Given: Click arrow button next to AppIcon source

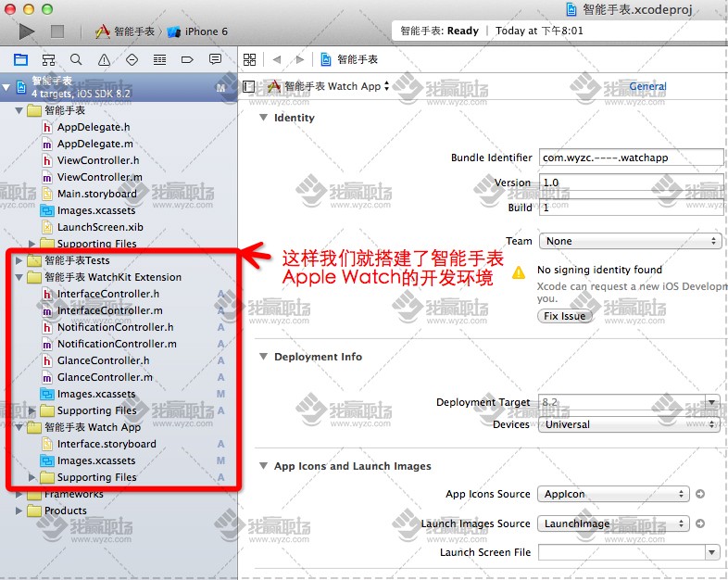Looking at the screenshot, I should 700,494.
